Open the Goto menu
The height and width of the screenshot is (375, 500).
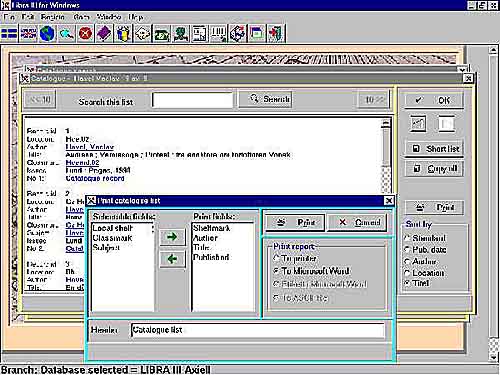coord(81,17)
